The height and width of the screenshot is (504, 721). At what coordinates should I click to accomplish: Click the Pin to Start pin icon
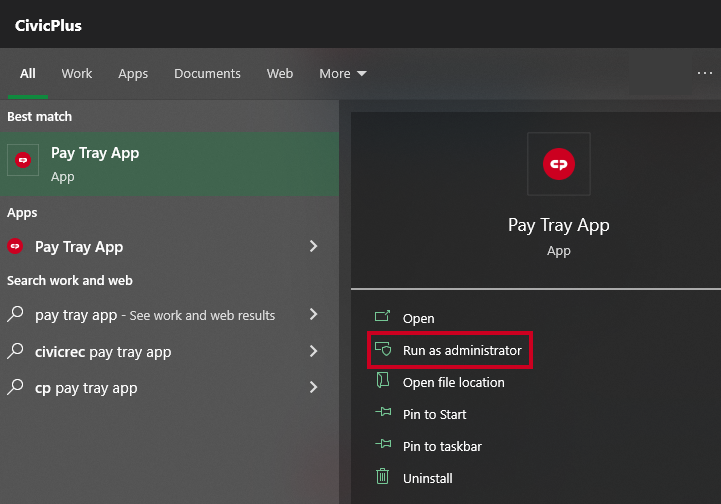tap(383, 412)
